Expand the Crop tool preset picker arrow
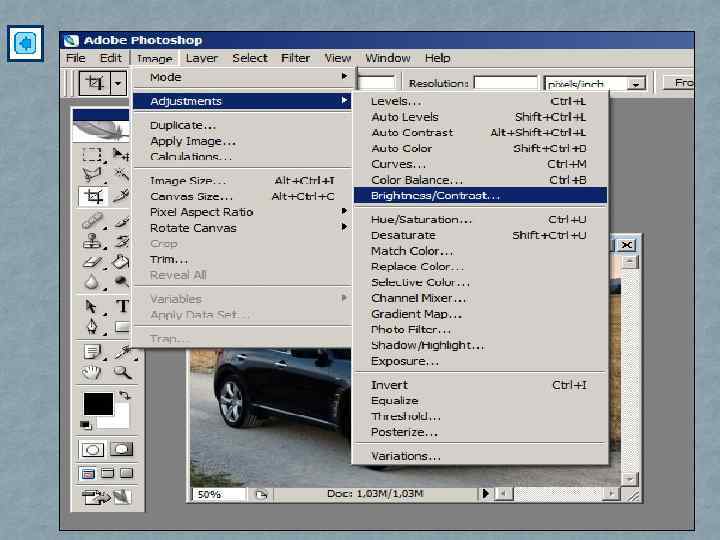720x540 pixels. click(x=118, y=84)
